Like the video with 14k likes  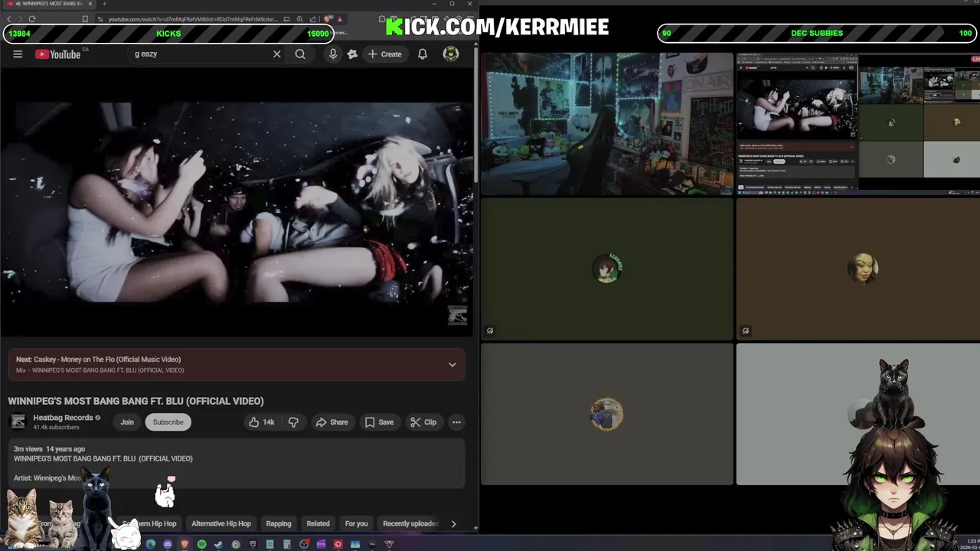[x=261, y=422]
